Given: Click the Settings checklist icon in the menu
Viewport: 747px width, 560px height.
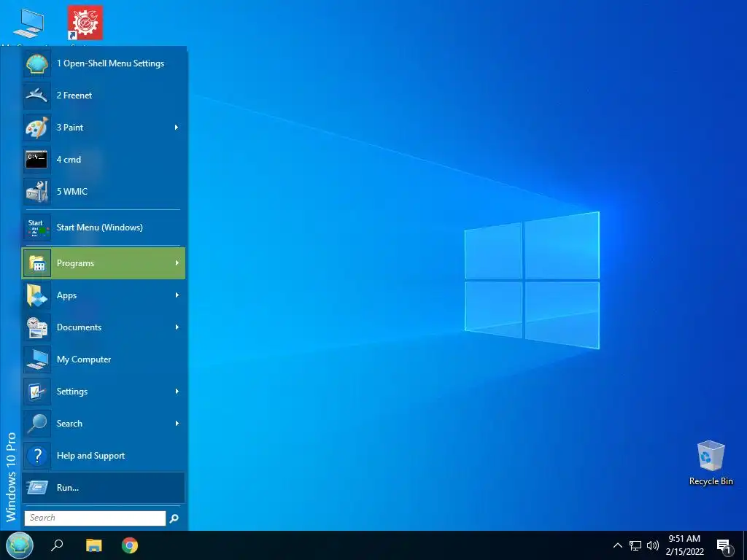Looking at the screenshot, I should (x=36, y=392).
